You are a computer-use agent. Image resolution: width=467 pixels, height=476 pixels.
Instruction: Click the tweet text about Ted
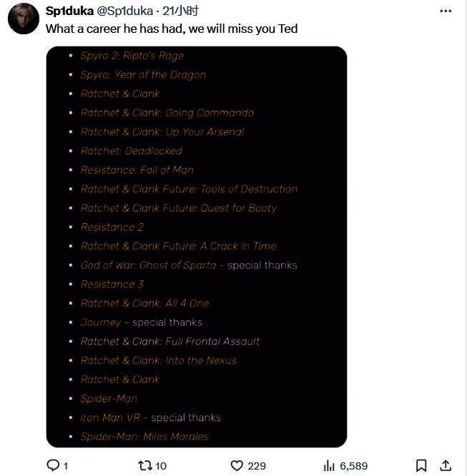click(172, 29)
